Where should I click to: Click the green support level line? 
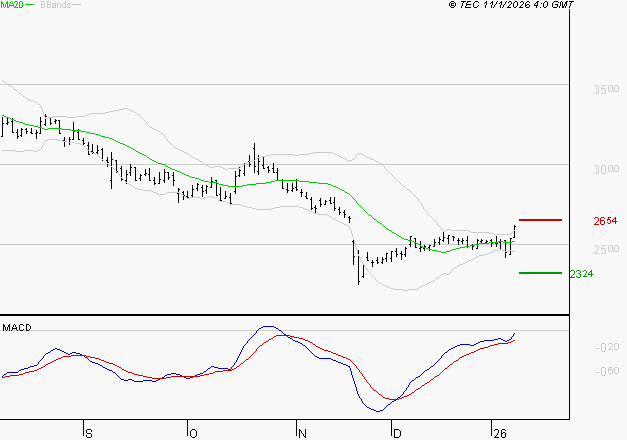(540, 273)
